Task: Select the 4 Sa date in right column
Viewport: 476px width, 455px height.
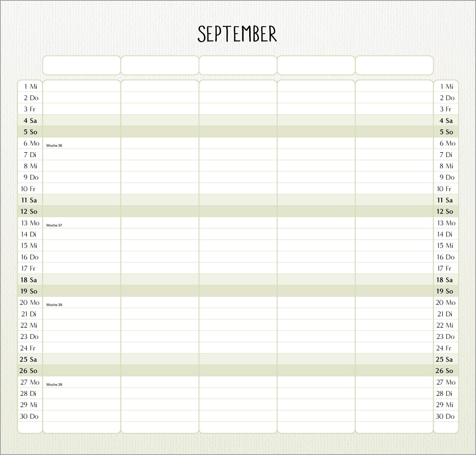Action: [446, 121]
